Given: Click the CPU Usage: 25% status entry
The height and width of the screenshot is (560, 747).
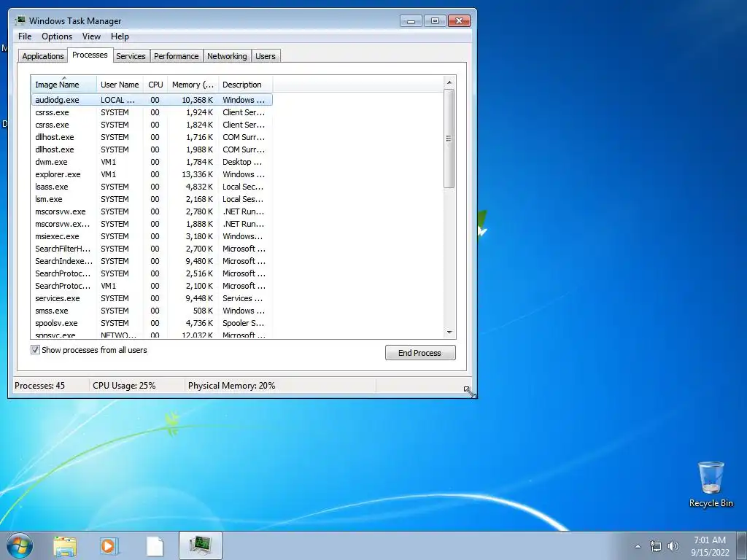Looking at the screenshot, I should 124,386.
